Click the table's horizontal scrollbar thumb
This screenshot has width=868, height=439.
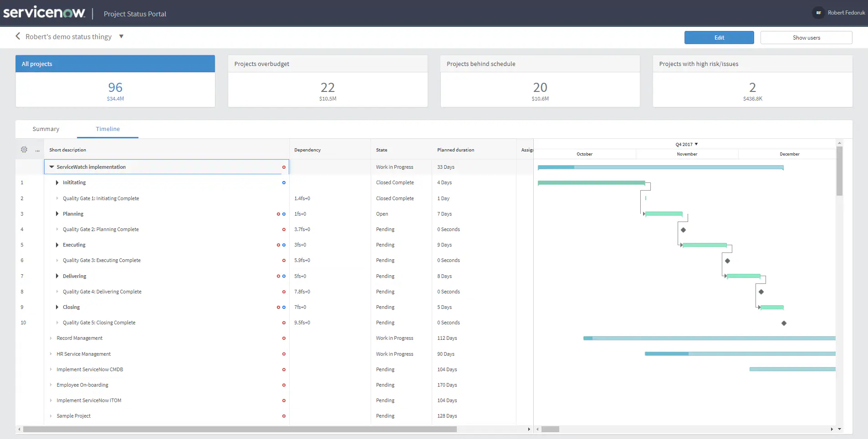240,429
